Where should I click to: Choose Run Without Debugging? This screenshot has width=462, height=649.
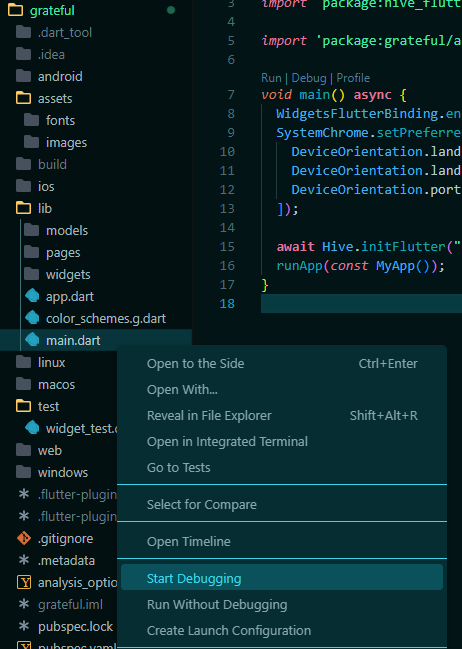[x=282, y=604]
